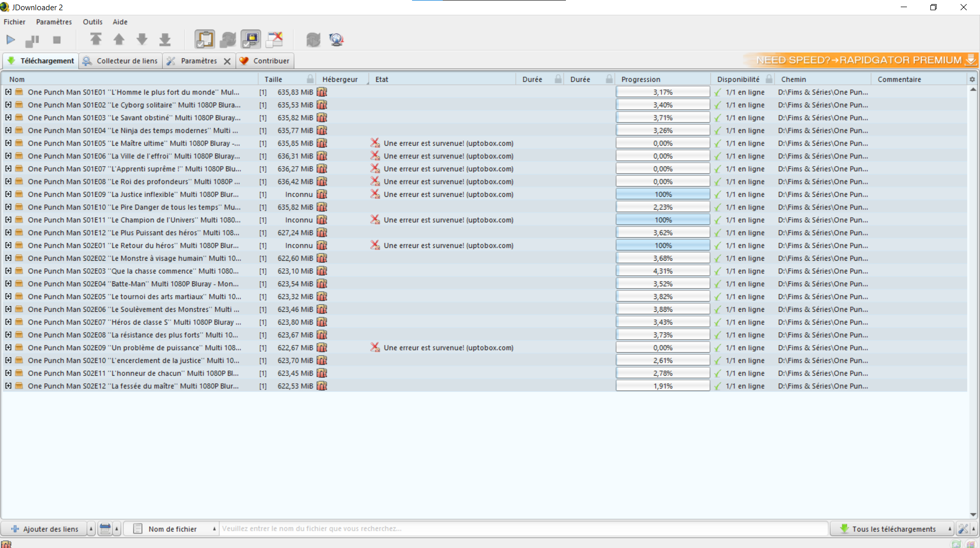Screen dimensions: 980x548
Task: Click hoster icon in S02E10 row
Action: click(322, 360)
